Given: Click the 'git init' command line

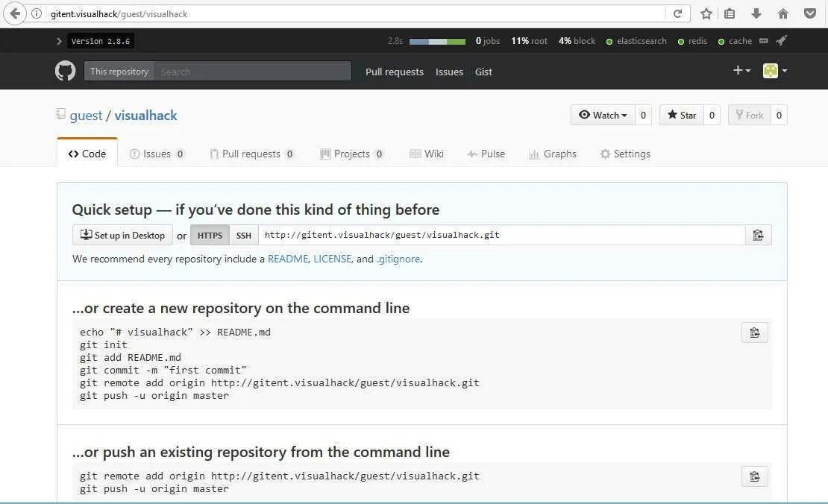Looking at the screenshot, I should coord(104,344).
